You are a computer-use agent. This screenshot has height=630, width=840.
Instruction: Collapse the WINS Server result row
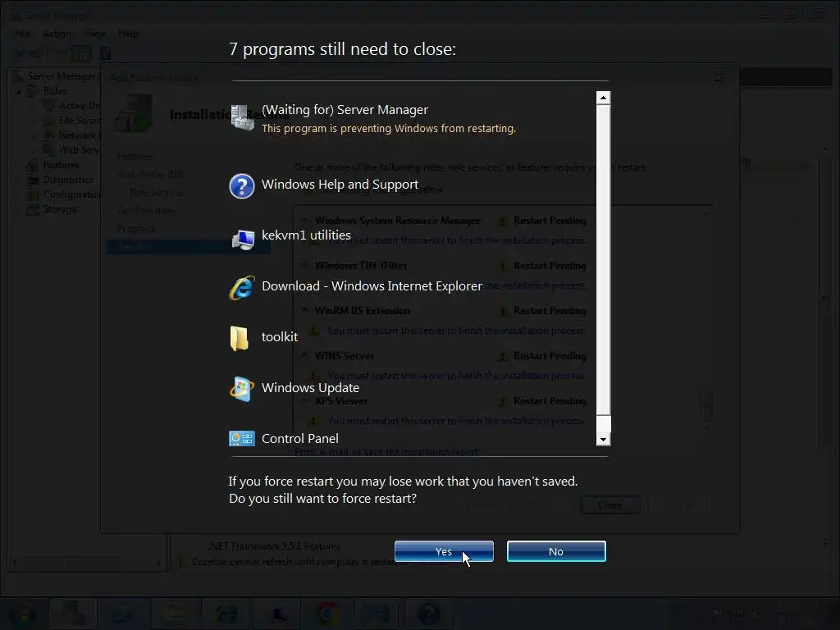304,355
